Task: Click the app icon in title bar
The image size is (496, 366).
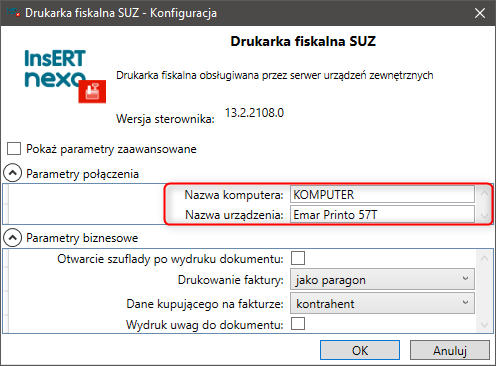Action: 13,13
